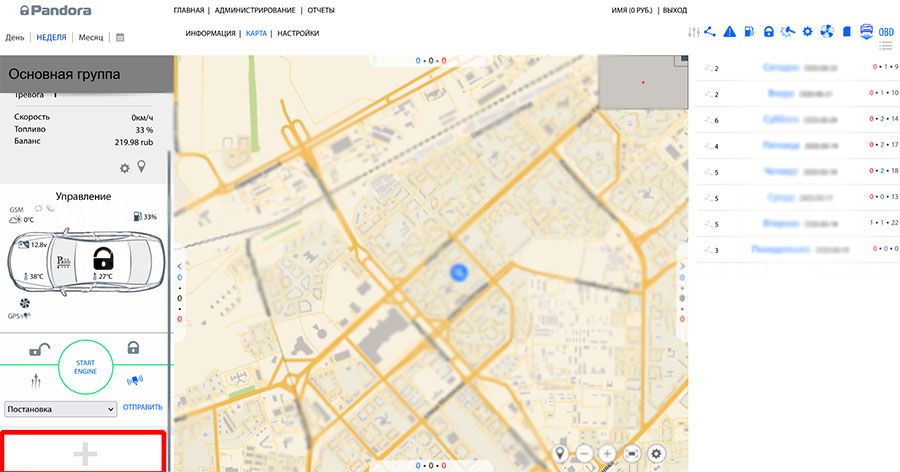Activate the heater arrows icon
The width and height of the screenshot is (900, 472).
(36, 380)
